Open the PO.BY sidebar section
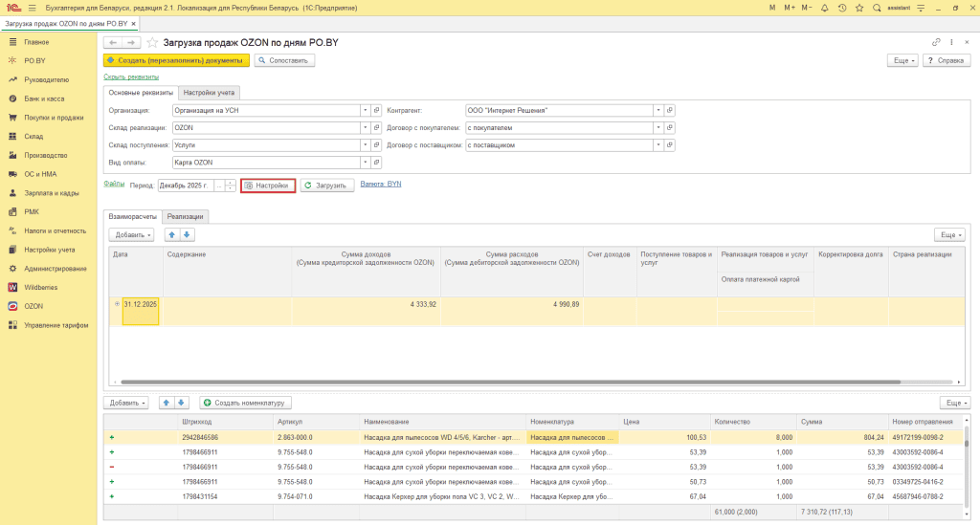The height and width of the screenshot is (525, 980). coord(34,60)
